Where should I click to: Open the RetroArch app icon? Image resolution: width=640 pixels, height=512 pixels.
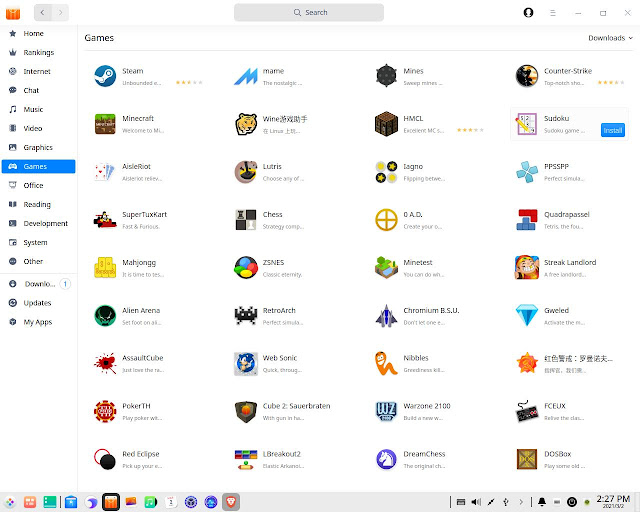(x=246, y=316)
